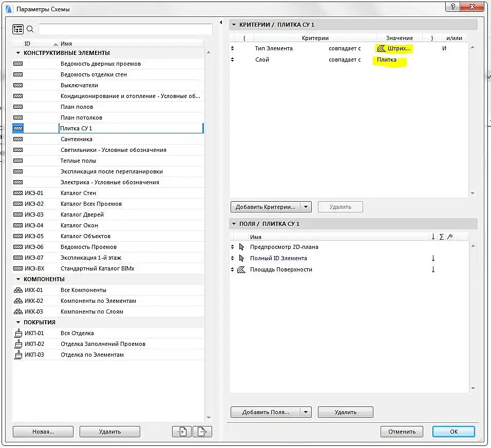Open совпадает с operator for Тип Элемента
Viewport: 491px width, 448px height.
(345, 48)
